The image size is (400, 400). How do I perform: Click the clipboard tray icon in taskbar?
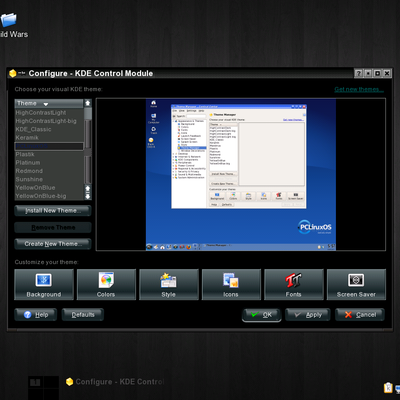388,388
